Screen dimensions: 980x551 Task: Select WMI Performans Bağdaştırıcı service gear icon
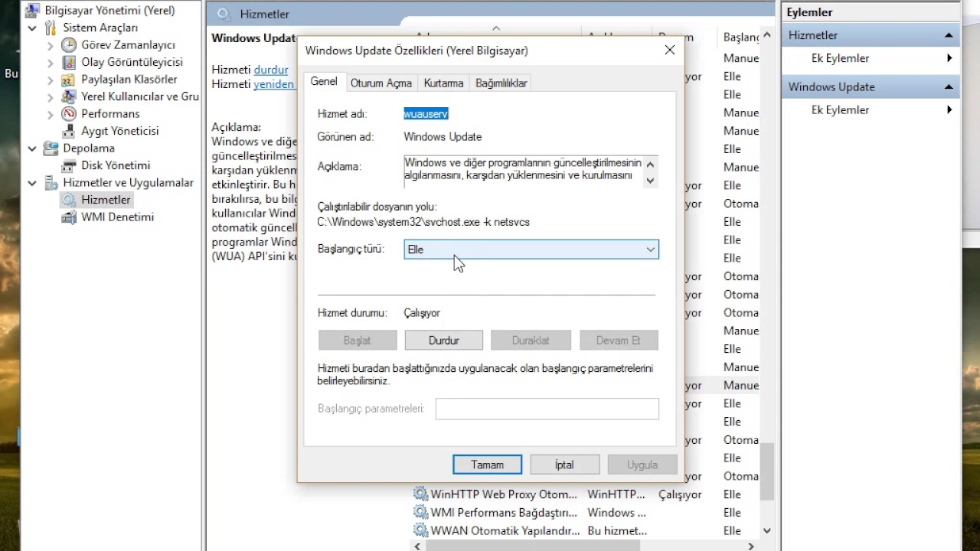pos(420,513)
